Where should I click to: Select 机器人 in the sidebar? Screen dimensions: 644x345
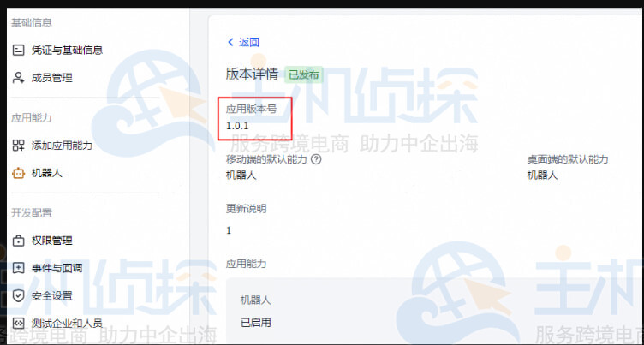[47, 173]
